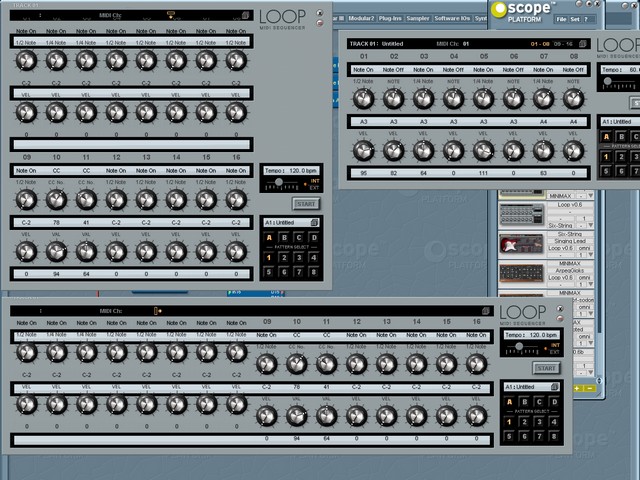Click the red round button in top-left Loop window
The width and height of the screenshot is (640, 480).
(320, 23)
